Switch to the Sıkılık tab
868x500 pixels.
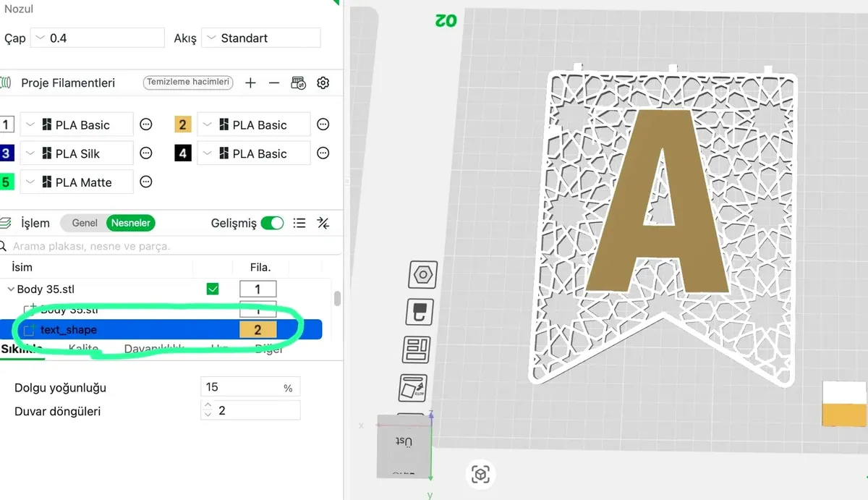tap(22, 349)
